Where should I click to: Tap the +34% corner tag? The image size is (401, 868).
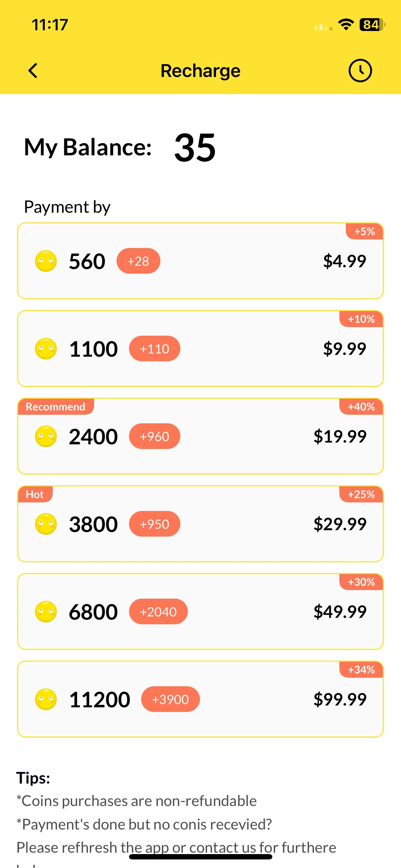coord(361,670)
